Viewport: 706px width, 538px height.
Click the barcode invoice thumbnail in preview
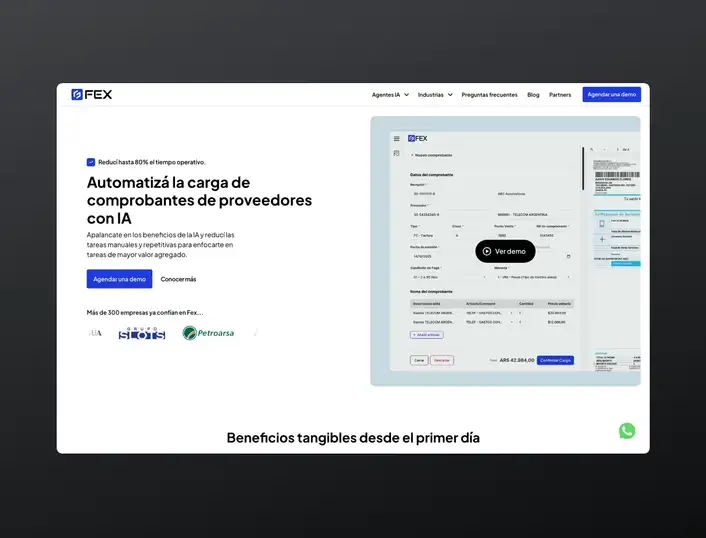pos(616,177)
